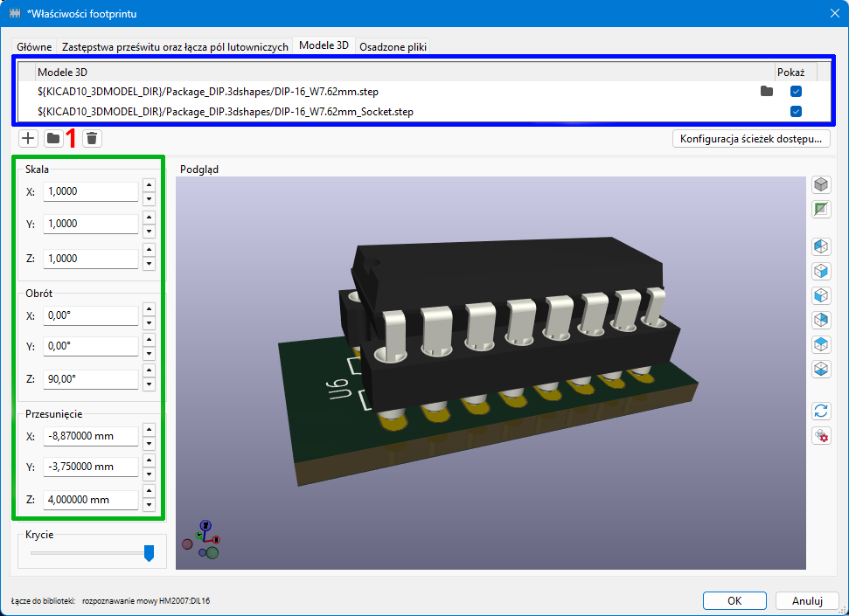Click the Modele 3D column header

point(405,72)
